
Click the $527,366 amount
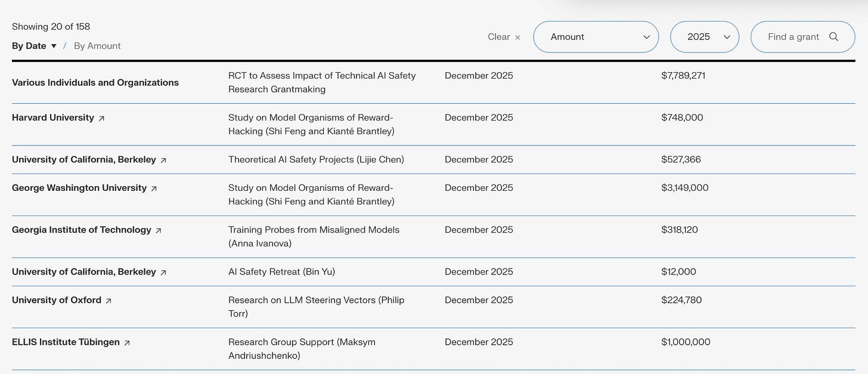[681, 159]
